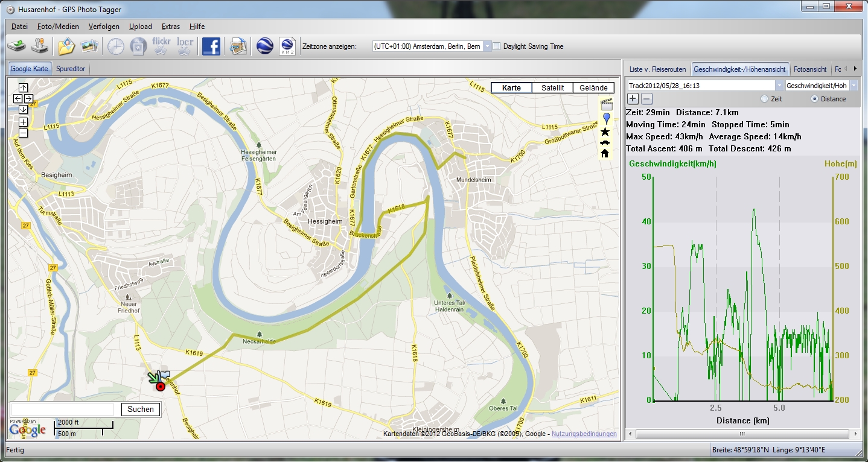Select the Zeit radio button
The image size is (868, 462).
click(x=765, y=99)
